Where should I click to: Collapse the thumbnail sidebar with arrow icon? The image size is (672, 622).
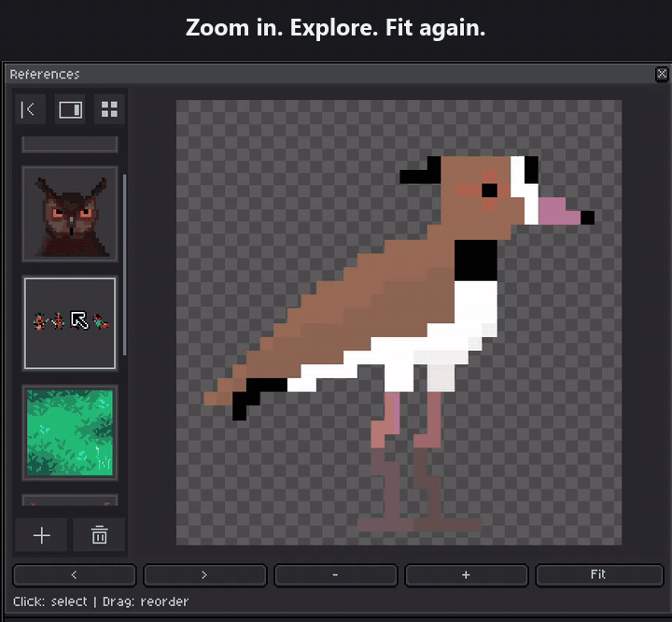[31, 109]
